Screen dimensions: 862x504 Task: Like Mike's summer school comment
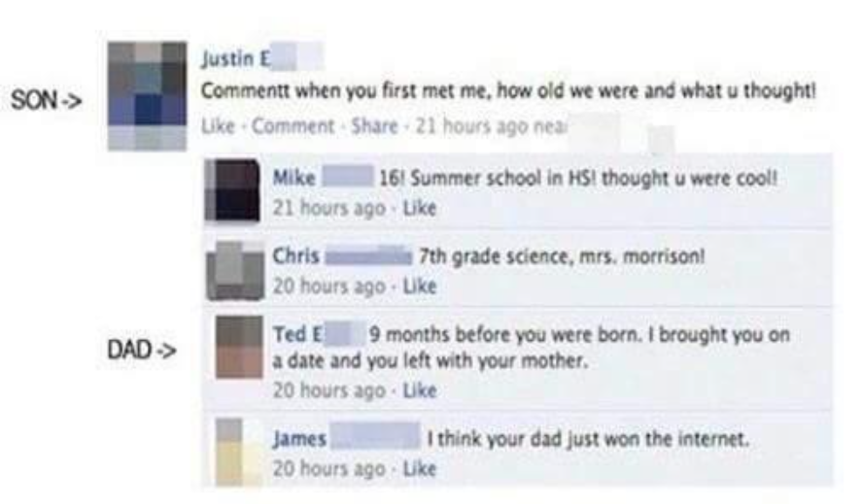420,208
